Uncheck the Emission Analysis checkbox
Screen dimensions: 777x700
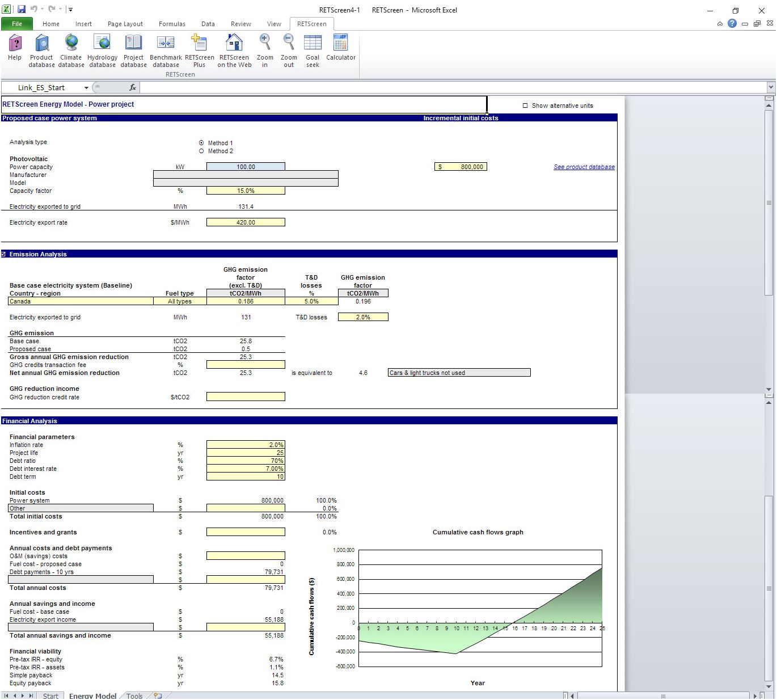[4, 254]
